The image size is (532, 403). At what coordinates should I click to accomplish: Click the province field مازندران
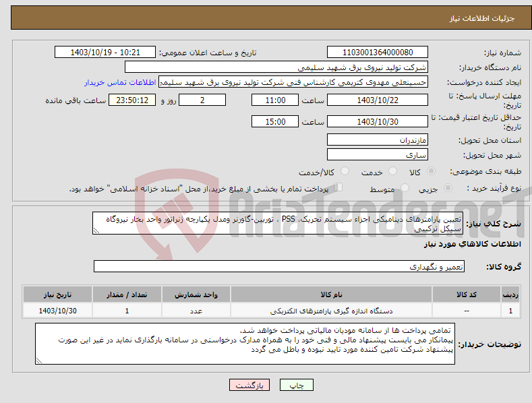tap(378, 139)
